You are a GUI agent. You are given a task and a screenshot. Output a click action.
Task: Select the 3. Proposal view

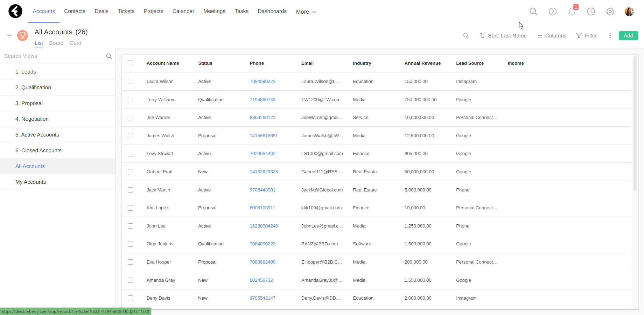(58, 103)
